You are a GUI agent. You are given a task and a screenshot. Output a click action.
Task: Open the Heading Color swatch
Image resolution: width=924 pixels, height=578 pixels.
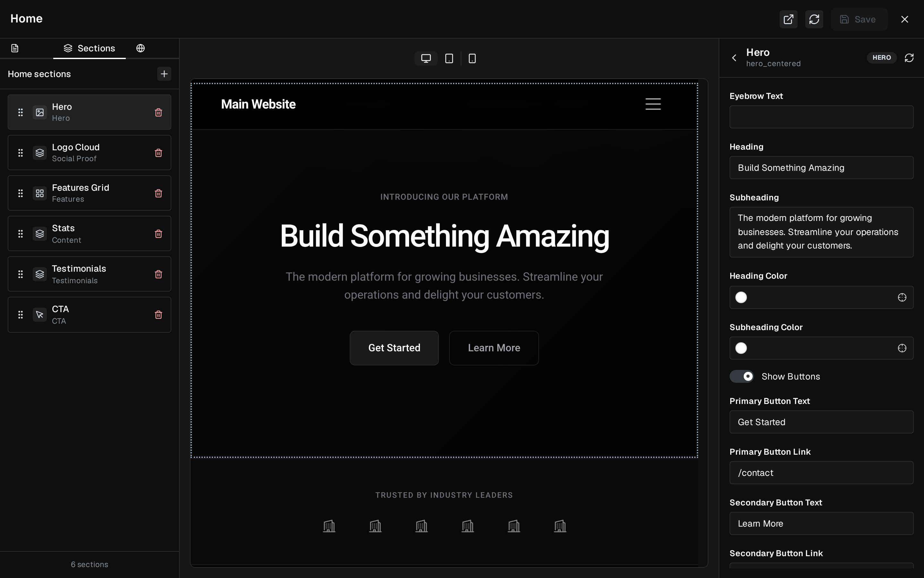[x=741, y=297]
